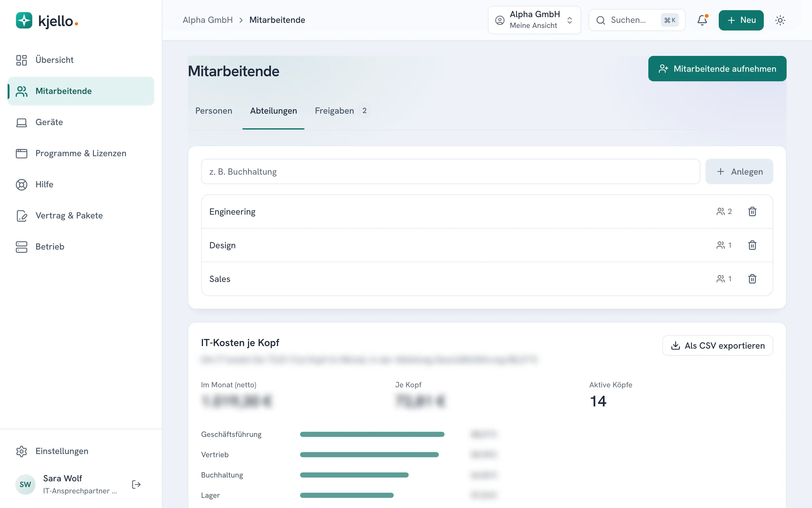Click the Lager cost bar

point(347,495)
